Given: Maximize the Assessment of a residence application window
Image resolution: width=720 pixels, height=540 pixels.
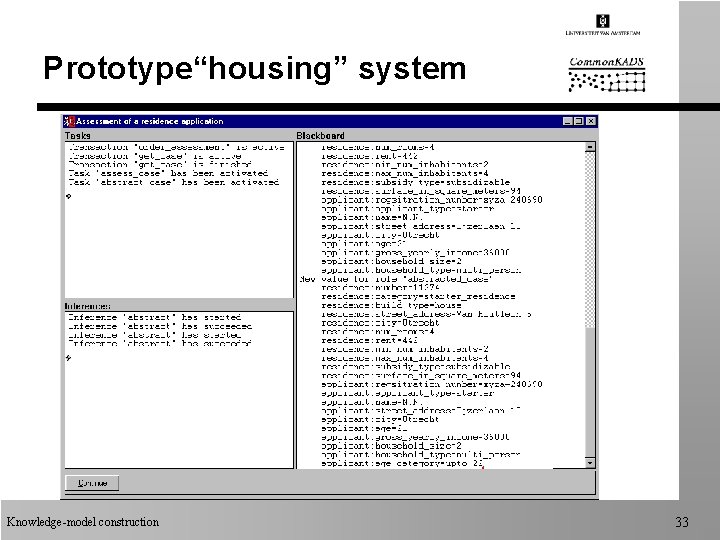Looking at the screenshot, I should coord(579,121).
